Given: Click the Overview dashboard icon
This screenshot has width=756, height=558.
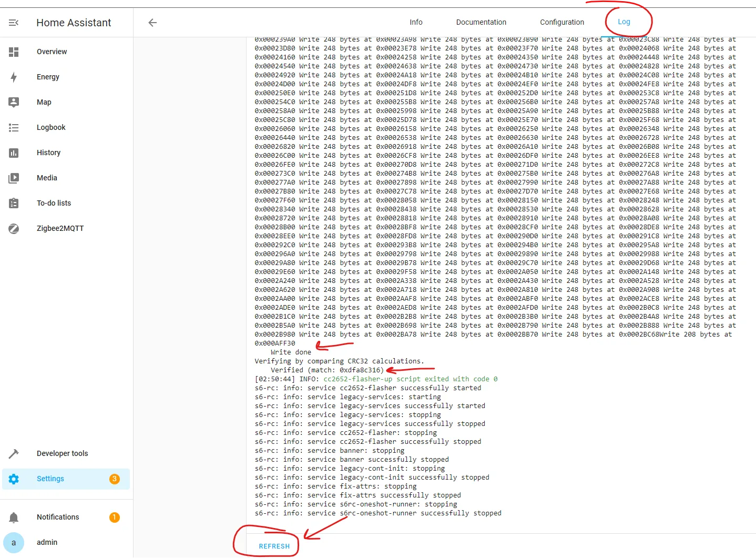Looking at the screenshot, I should tap(14, 52).
